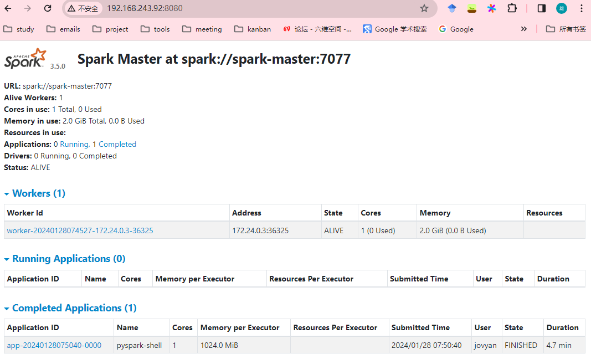Open the project bookmark folder

pos(110,29)
